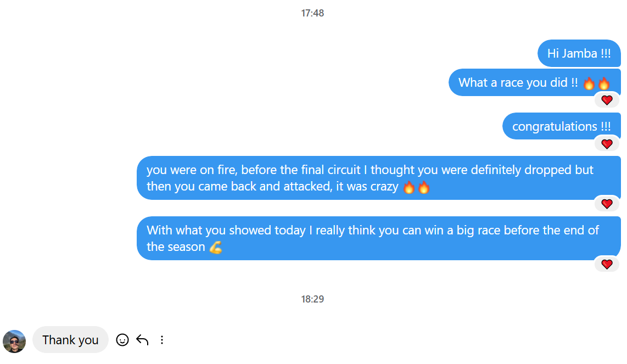The image size is (627, 364).
Task: Click last fire emoji after "it was crazy"
Action: pyautogui.click(x=423, y=187)
